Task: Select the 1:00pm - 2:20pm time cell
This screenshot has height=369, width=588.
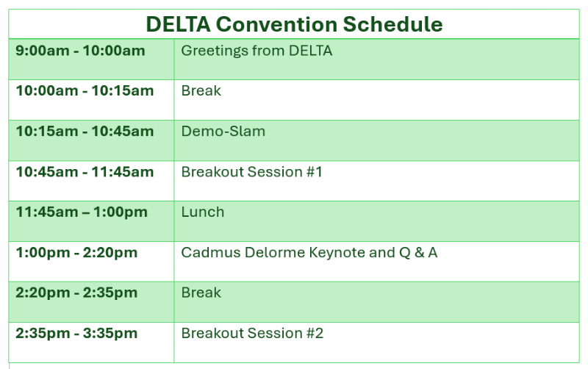Action: click(76, 253)
